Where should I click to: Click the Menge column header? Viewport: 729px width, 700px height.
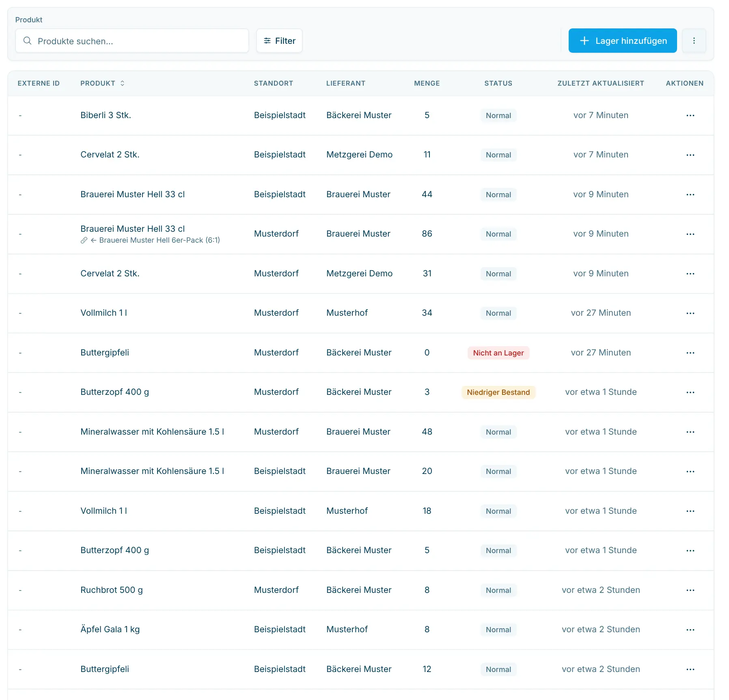(x=427, y=83)
